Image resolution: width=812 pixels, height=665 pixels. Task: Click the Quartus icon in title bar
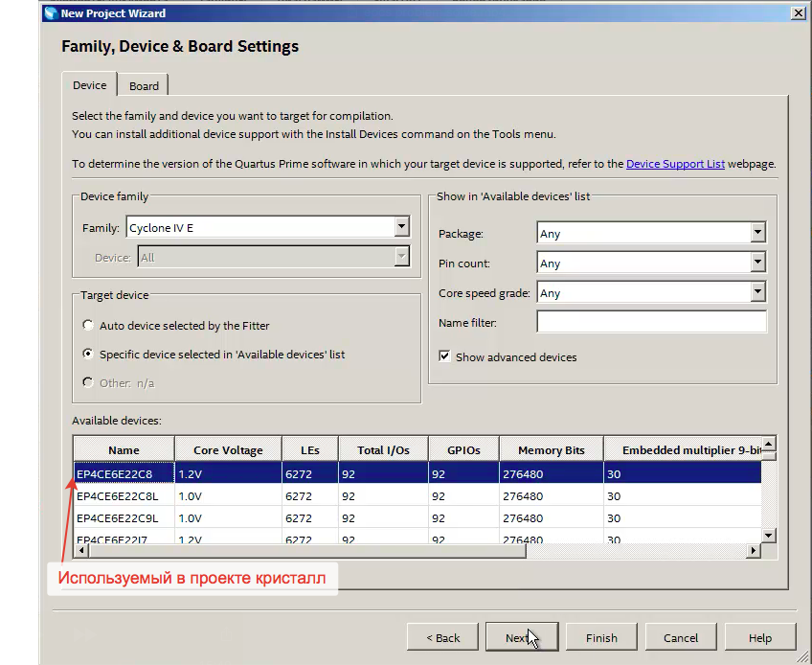pos(52,13)
